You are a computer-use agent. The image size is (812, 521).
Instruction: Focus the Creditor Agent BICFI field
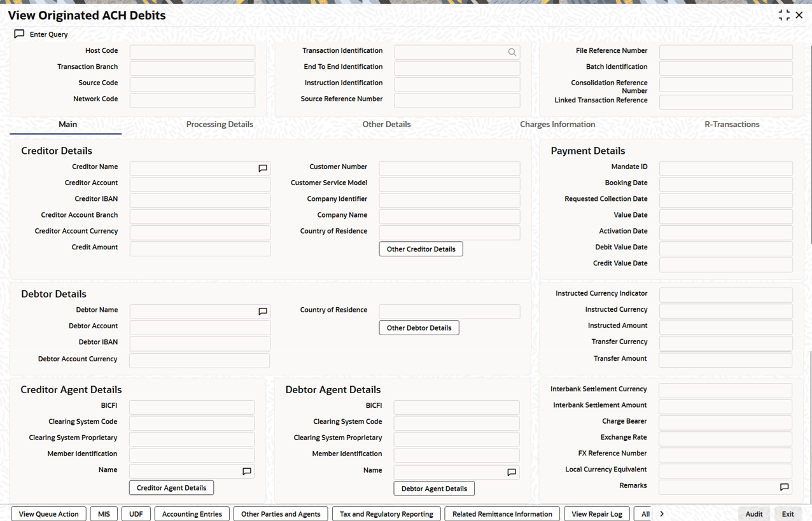192,407
